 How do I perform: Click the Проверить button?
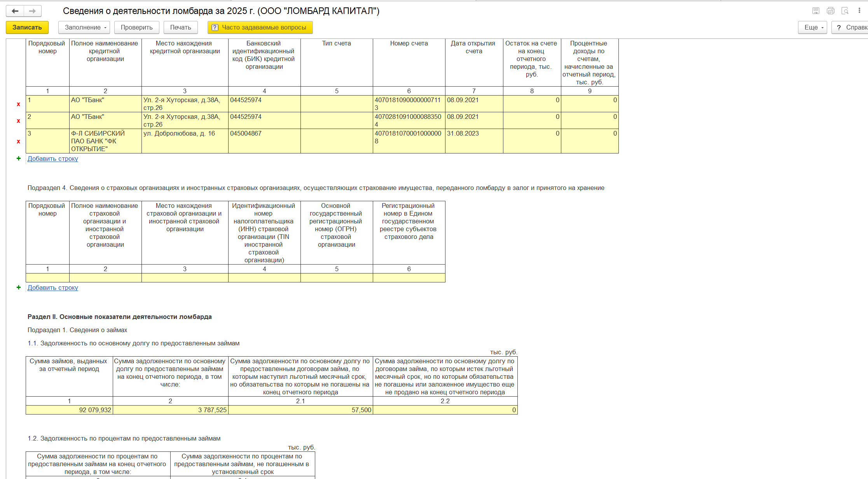pos(136,28)
